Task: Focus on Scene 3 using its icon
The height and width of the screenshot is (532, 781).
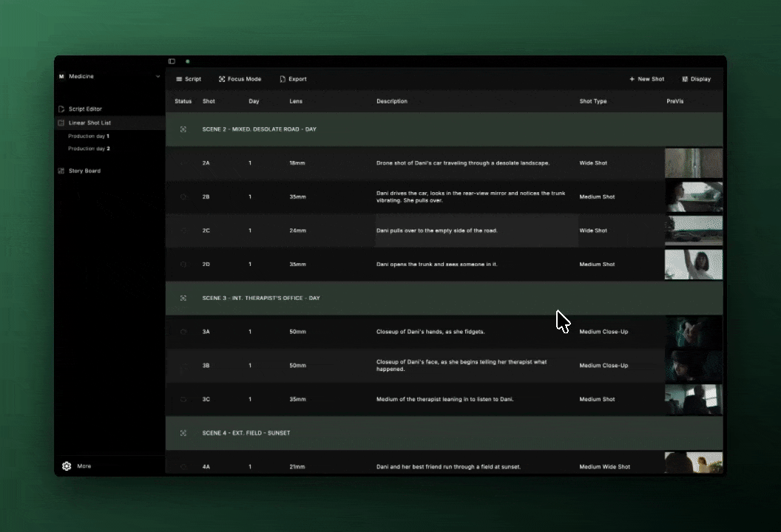Action: (x=183, y=298)
